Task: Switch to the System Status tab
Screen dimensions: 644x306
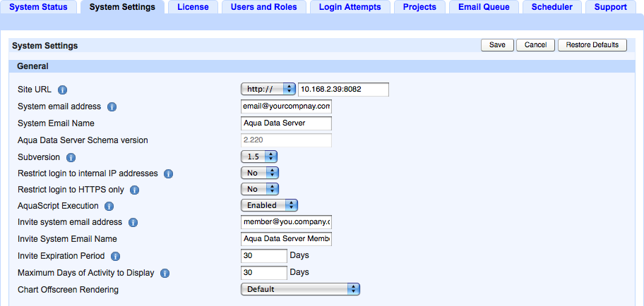Action: click(x=39, y=7)
